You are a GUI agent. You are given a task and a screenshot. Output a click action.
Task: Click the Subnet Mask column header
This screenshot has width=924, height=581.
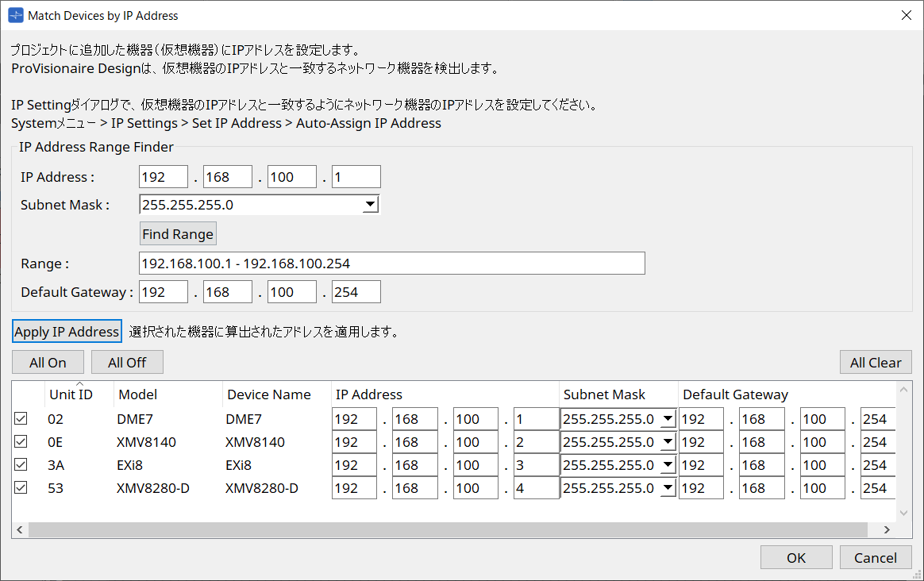[x=618, y=394]
